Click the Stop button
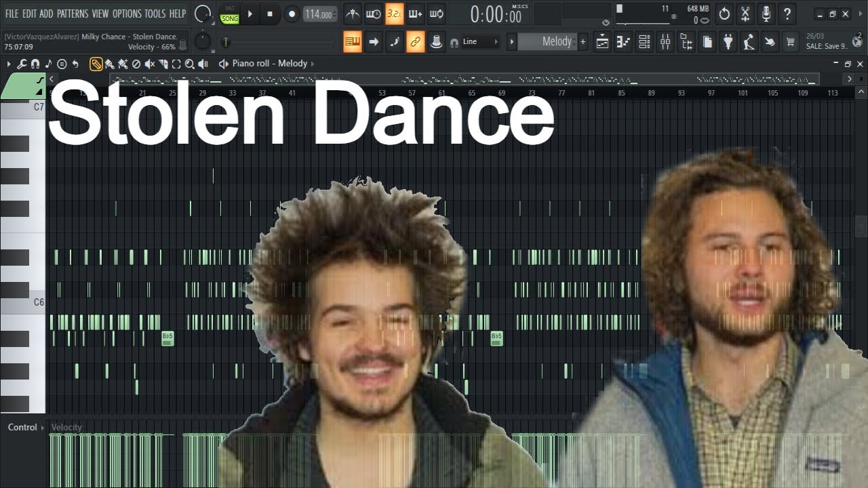868x488 pixels. [x=269, y=14]
